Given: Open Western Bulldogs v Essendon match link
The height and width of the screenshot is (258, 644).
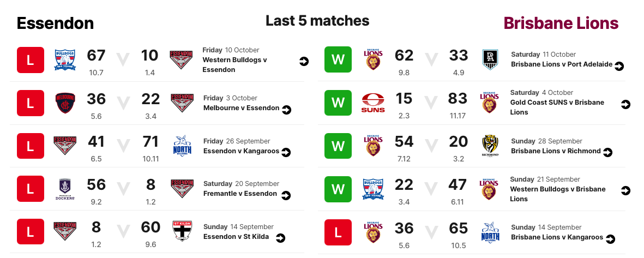Looking at the screenshot, I should [x=234, y=65].
